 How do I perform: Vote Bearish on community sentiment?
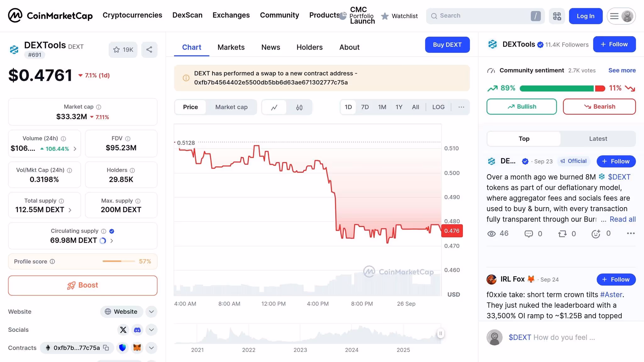599,106
